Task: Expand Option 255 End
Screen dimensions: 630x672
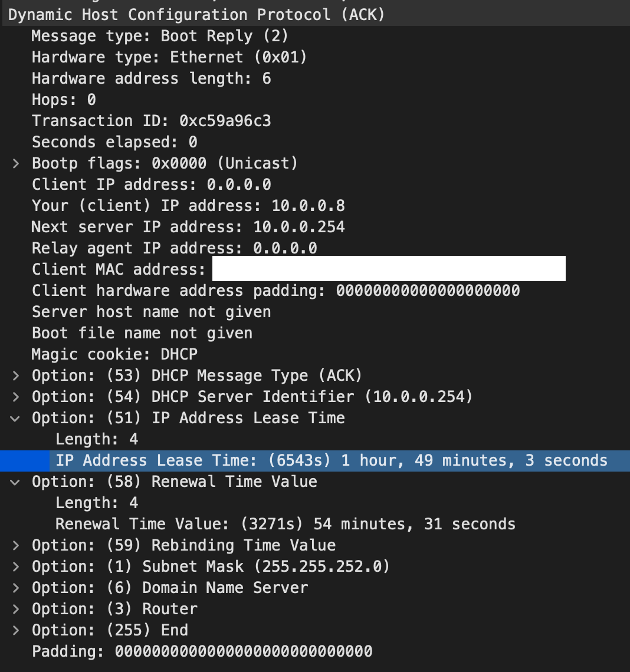Action: tap(16, 630)
